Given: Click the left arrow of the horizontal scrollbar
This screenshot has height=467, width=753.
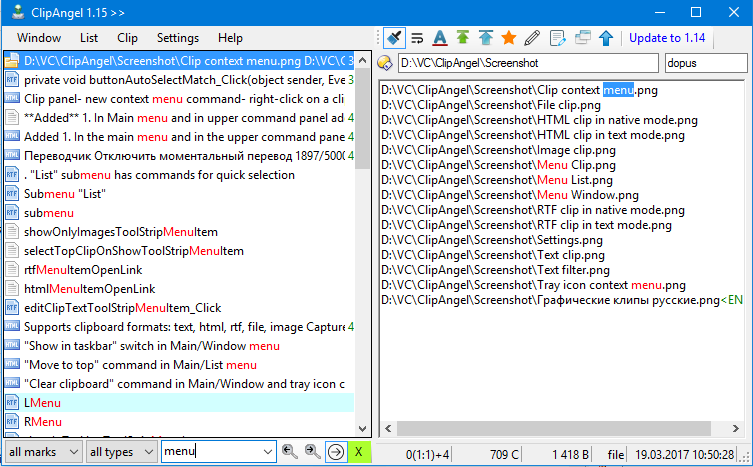Looking at the screenshot, I should (x=388, y=429).
